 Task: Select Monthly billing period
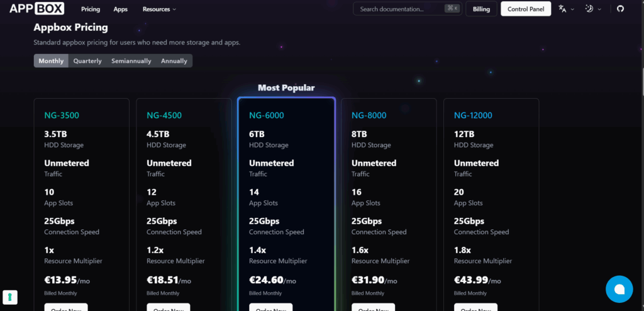pyautogui.click(x=52, y=61)
